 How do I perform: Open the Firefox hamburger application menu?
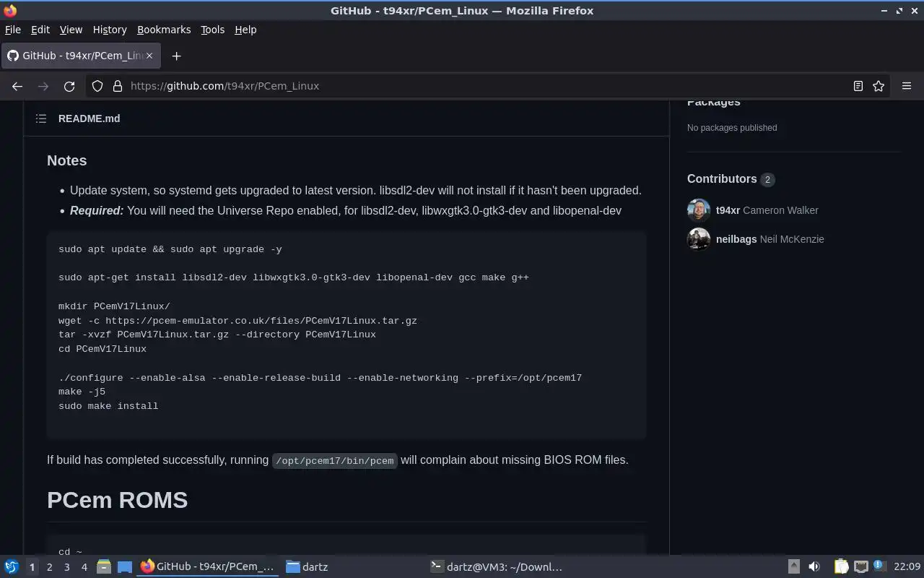click(x=907, y=86)
